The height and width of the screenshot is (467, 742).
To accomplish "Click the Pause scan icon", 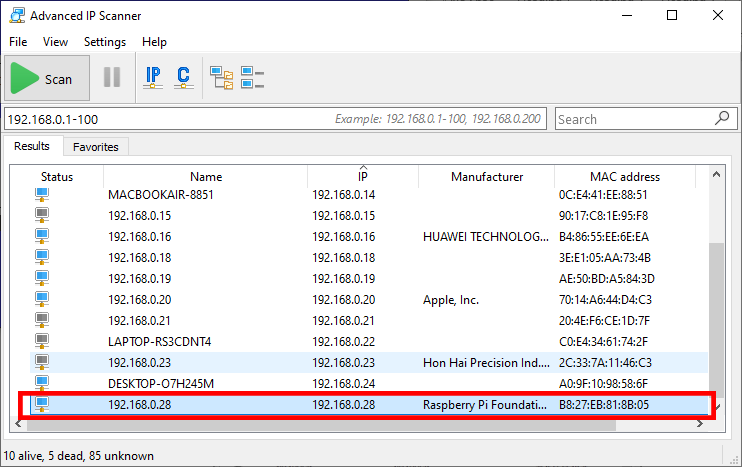I will point(112,78).
